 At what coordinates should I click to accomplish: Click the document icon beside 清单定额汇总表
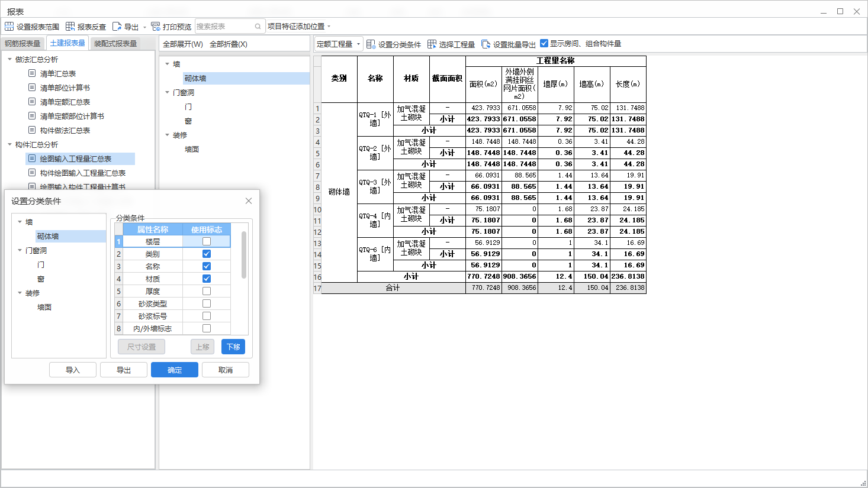point(32,102)
